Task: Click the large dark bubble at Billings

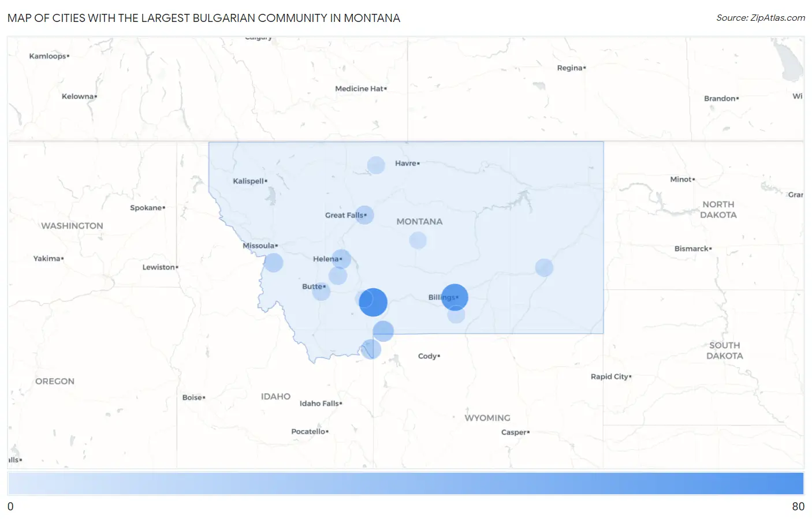Action: pyautogui.click(x=455, y=297)
